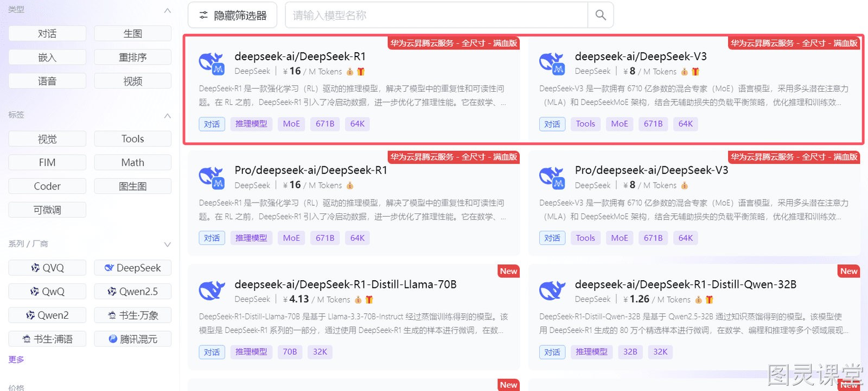
Task: Open the Pro/deepseek-ai/DeepSeek-R1 model title
Action: 311,171
